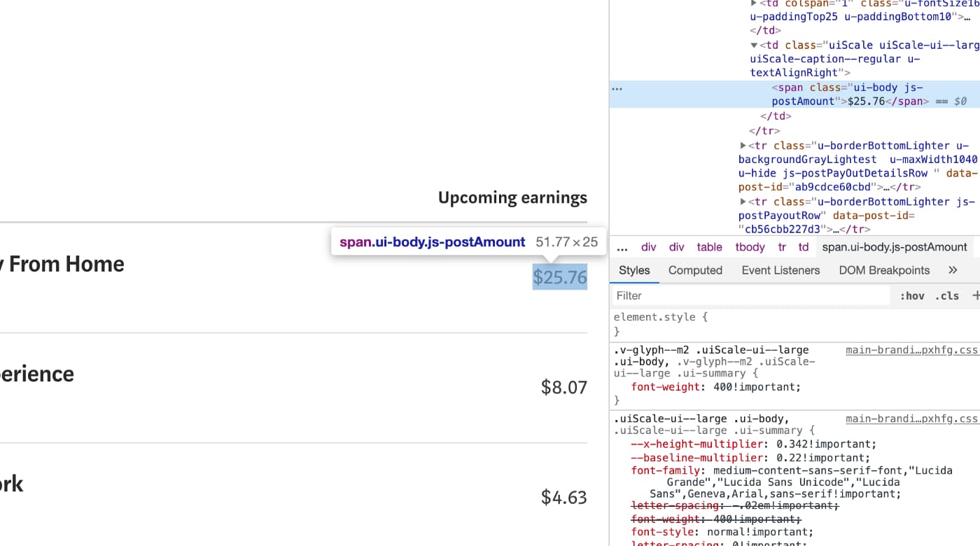This screenshot has height=546, width=980.
Task: Collapse the td uiScale element node
Action: tap(754, 45)
